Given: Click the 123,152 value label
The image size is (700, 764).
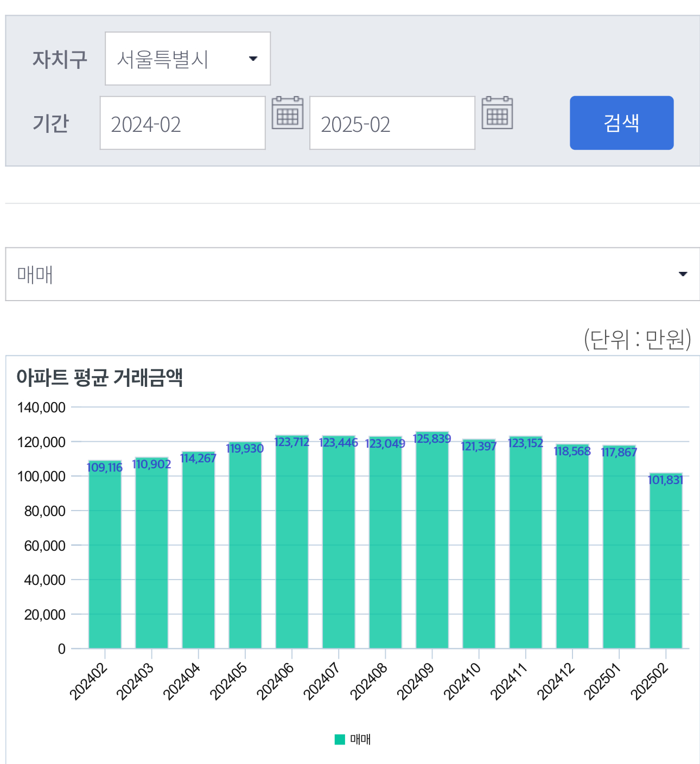Looking at the screenshot, I should 526,443.
